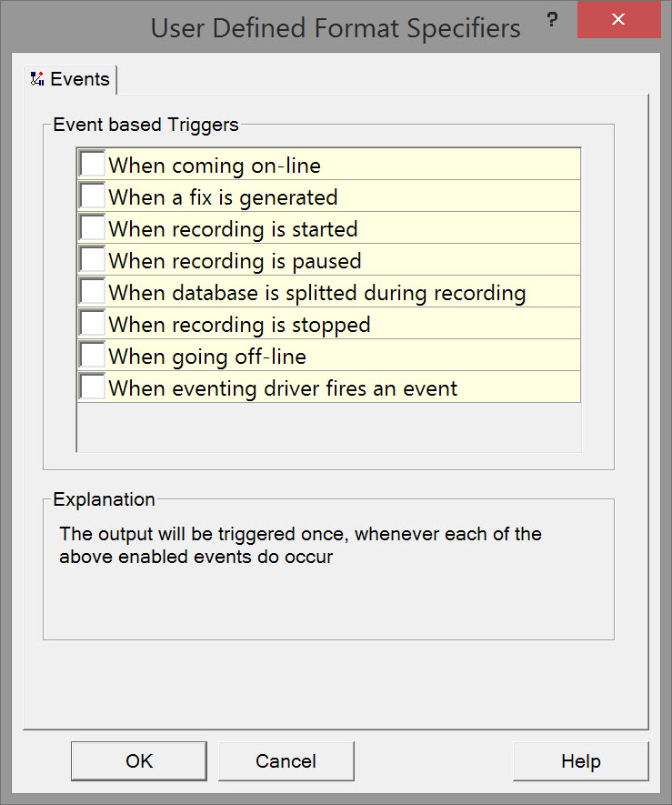
Task: Tick the 'When going off-line' checkbox
Action: click(x=92, y=356)
